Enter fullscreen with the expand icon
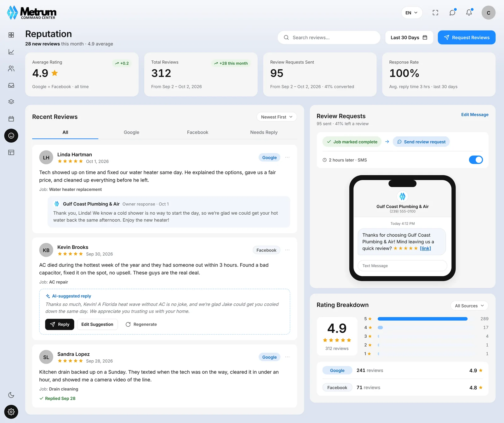The image size is (504, 423). click(x=435, y=13)
